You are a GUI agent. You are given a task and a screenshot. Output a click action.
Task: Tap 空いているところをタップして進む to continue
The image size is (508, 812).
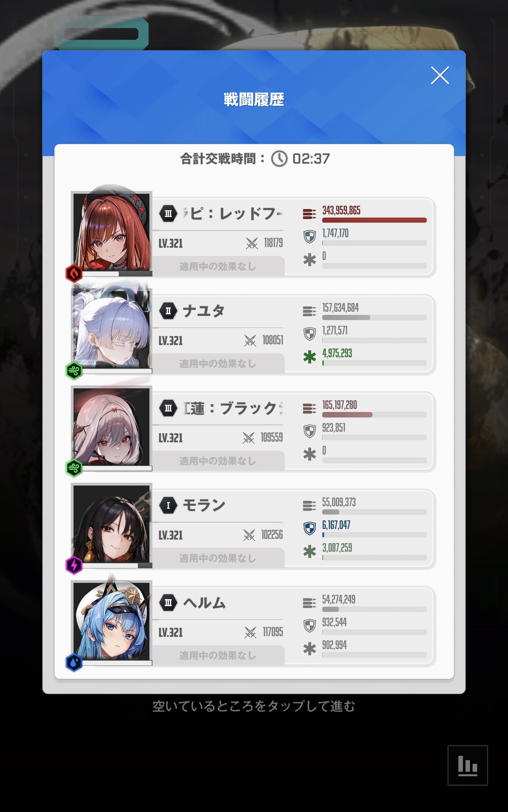click(254, 706)
